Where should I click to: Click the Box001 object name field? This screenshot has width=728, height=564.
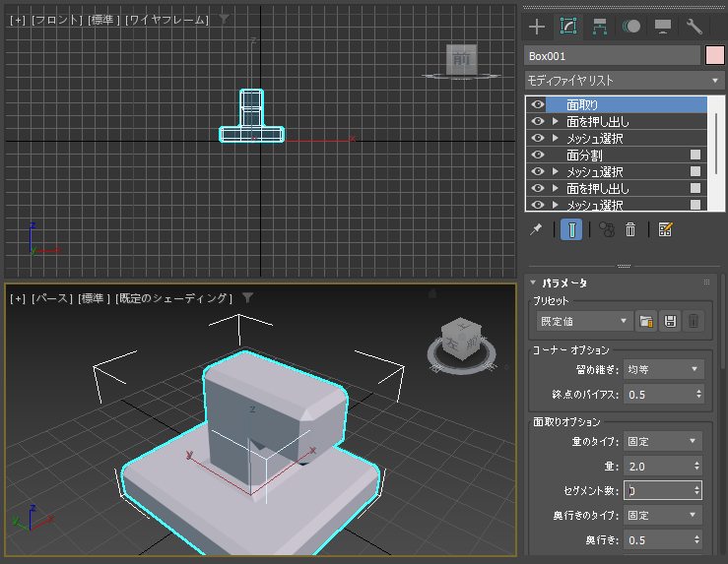tap(612, 56)
